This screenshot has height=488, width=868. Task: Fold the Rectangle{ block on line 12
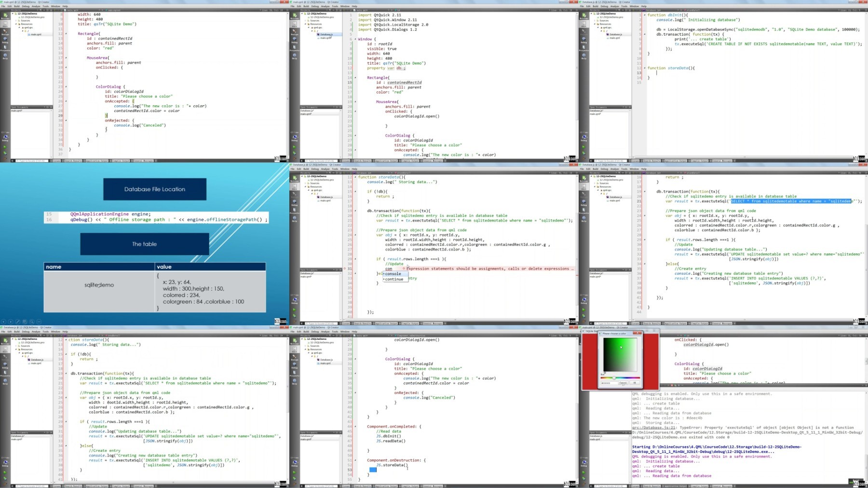pos(66,34)
